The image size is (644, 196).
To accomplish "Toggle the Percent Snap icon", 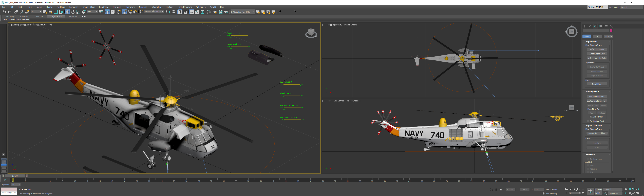I will click(130, 12).
